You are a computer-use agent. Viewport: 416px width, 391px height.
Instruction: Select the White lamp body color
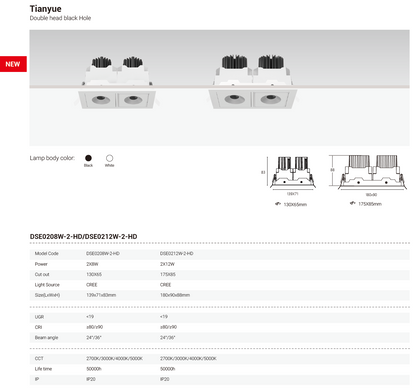point(109,158)
